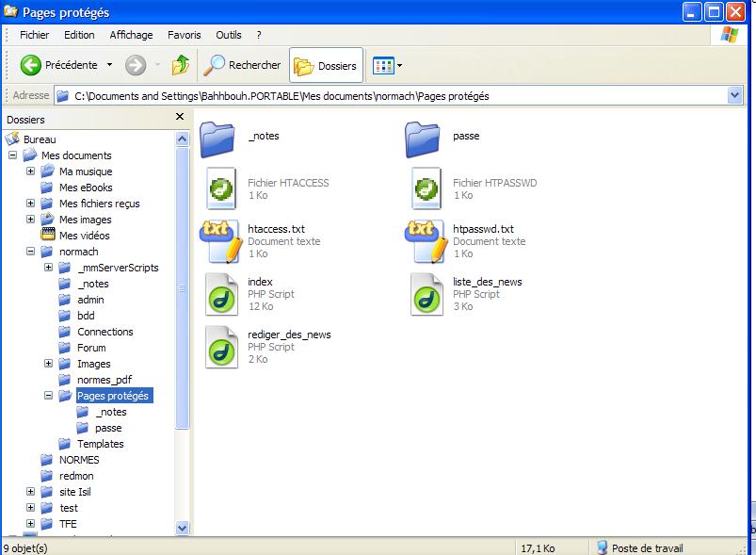Expand the TFE folder tree node
756x555 pixels.
[x=30, y=523]
